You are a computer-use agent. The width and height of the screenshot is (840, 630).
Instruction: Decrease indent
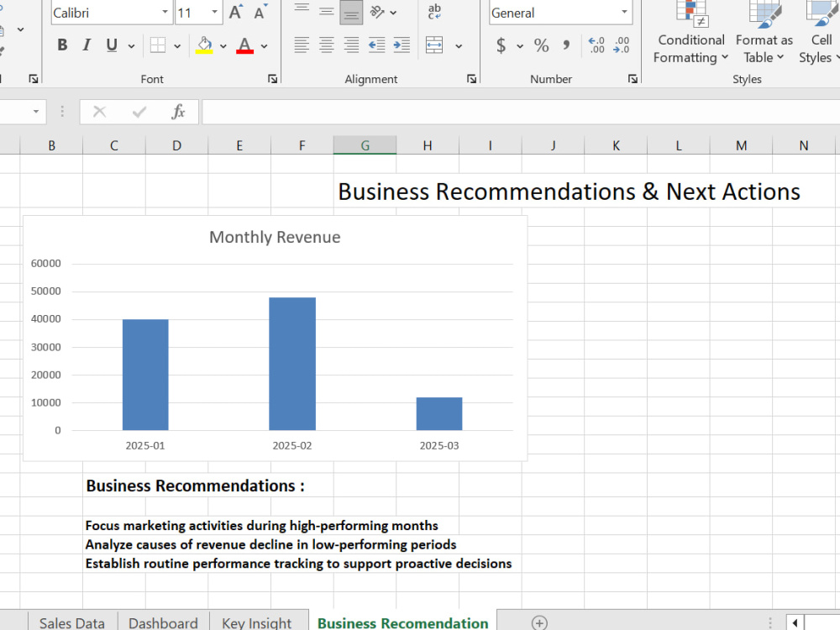[x=376, y=45]
